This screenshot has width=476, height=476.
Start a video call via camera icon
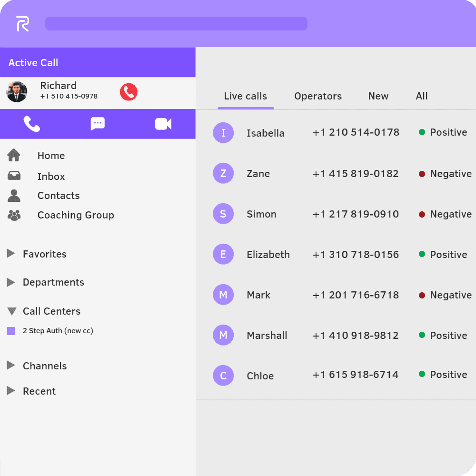(163, 124)
